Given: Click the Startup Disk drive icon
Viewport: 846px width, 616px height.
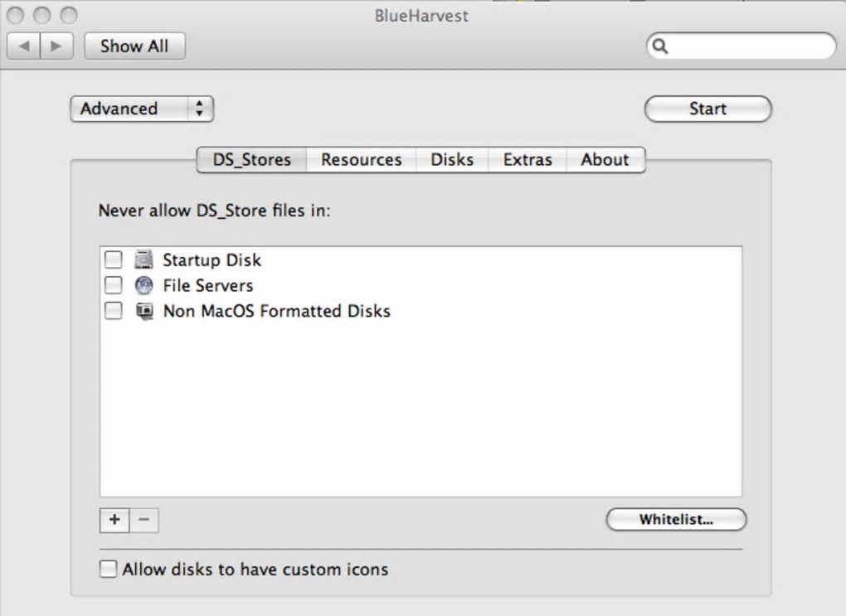Looking at the screenshot, I should tap(144, 259).
